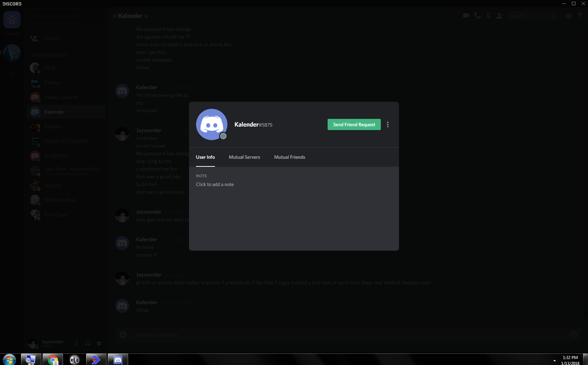This screenshot has height=365, width=588.
Task: Open direct message with Adam_spawner
Action: tap(66, 97)
